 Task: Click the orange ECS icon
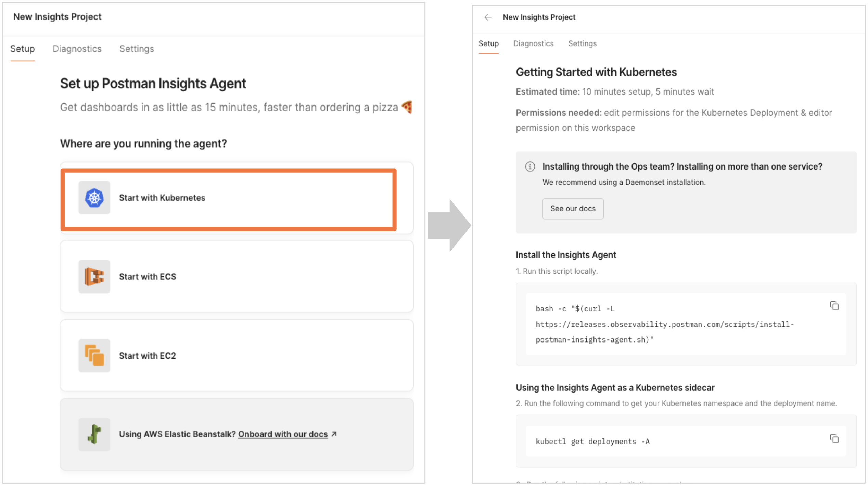pos(94,276)
